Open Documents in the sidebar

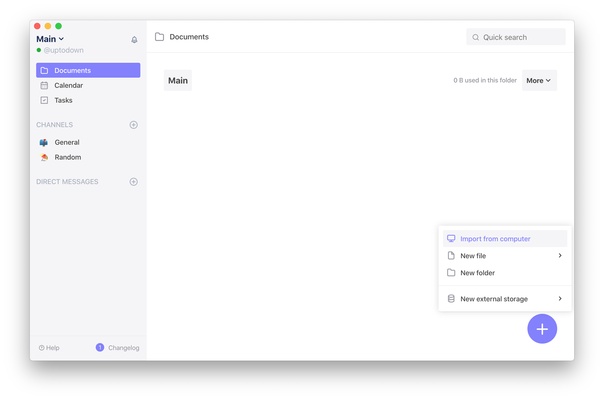[88, 71]
